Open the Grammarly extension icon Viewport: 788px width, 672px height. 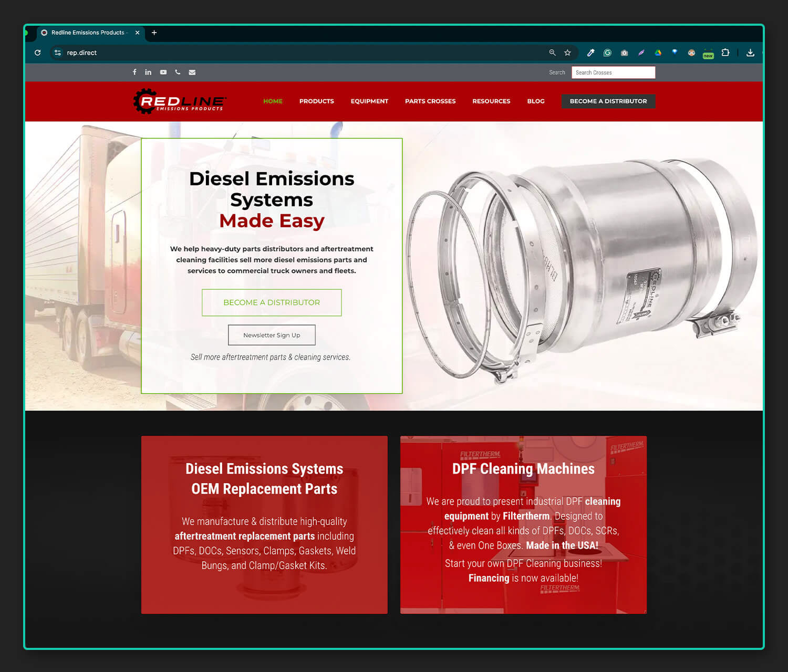click(607, 52)
